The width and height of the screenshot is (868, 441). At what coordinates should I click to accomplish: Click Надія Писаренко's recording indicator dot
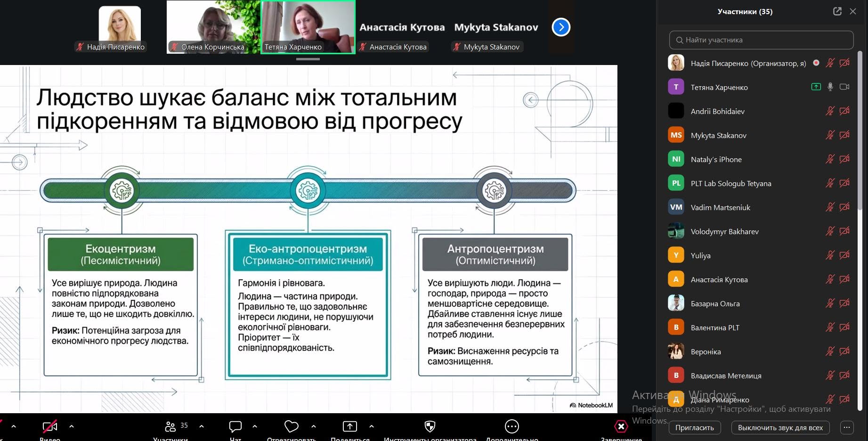pos(816,63)
